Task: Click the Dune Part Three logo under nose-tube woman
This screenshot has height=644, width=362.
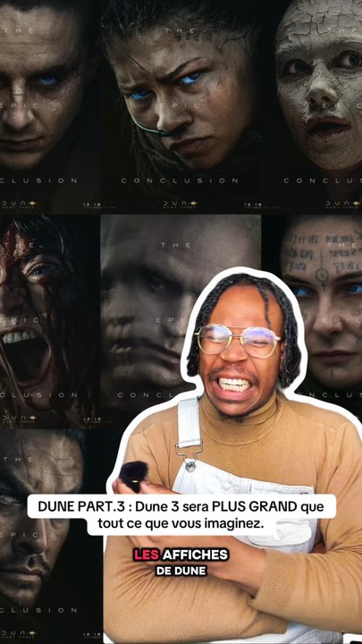Action: (x=181, y=204)
